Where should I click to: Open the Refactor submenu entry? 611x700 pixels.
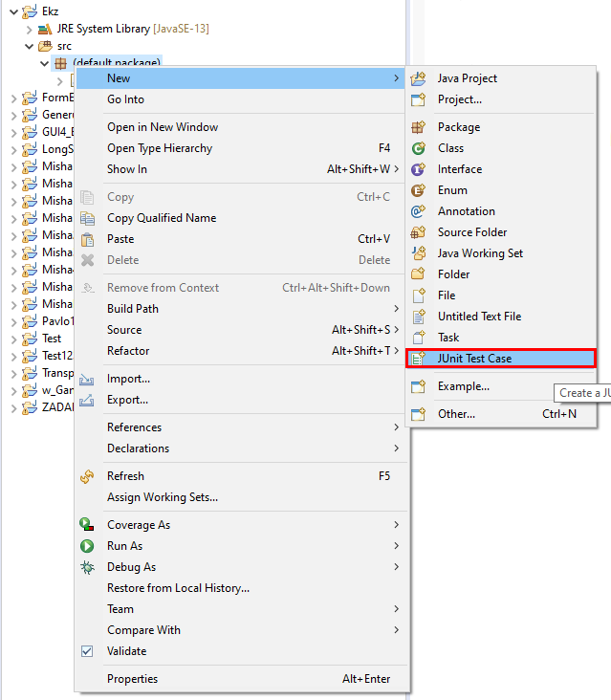[x=241, y=351]
